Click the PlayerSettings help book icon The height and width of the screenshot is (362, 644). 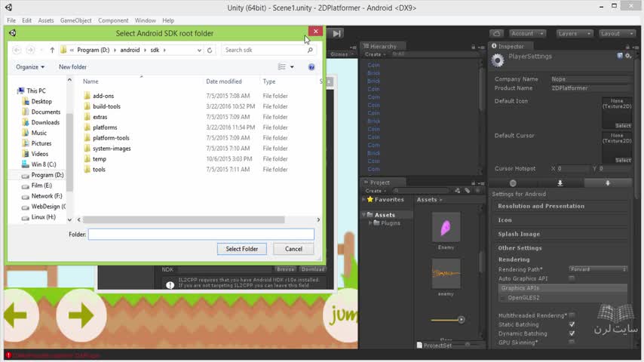[620, 56]
